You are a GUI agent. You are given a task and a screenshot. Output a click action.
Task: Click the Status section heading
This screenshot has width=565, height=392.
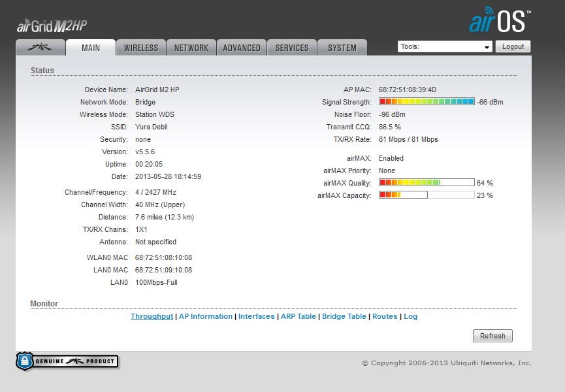click(x=42, y=71)
